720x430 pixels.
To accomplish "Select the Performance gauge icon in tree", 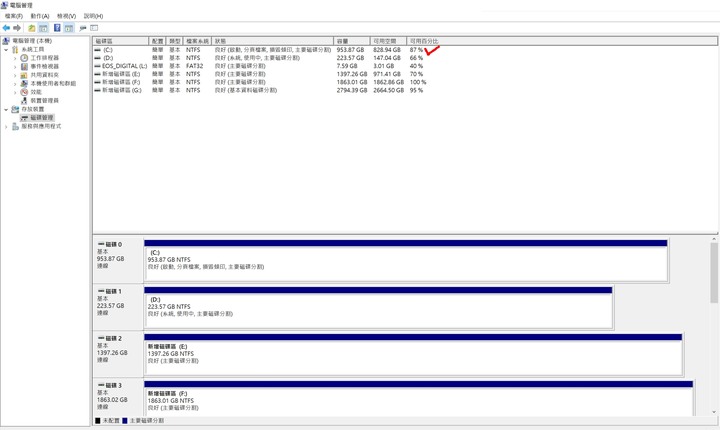I will point(24,92).
